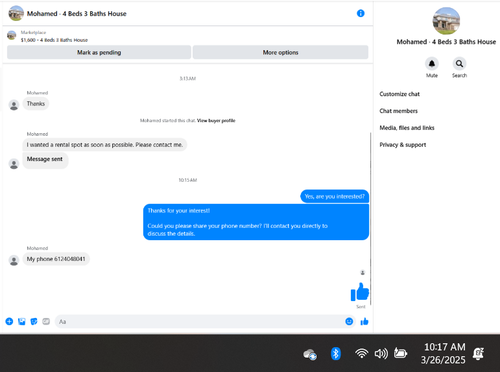The height and width of the screenshot is (372, 500).
Task: Open clock and date 10:17 AM calendar
Action: coord(444,353)
